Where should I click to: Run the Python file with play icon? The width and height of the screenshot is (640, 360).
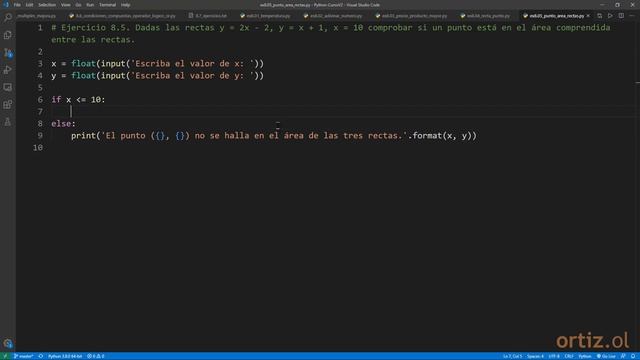tap(610, 16)
